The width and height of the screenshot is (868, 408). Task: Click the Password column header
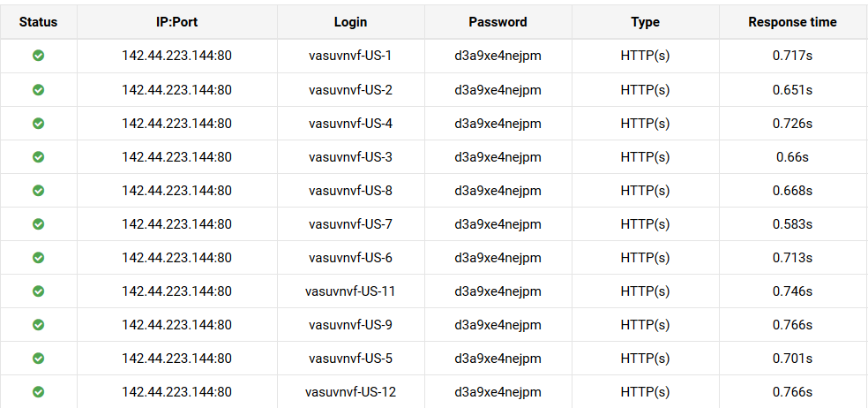[498, 22]
